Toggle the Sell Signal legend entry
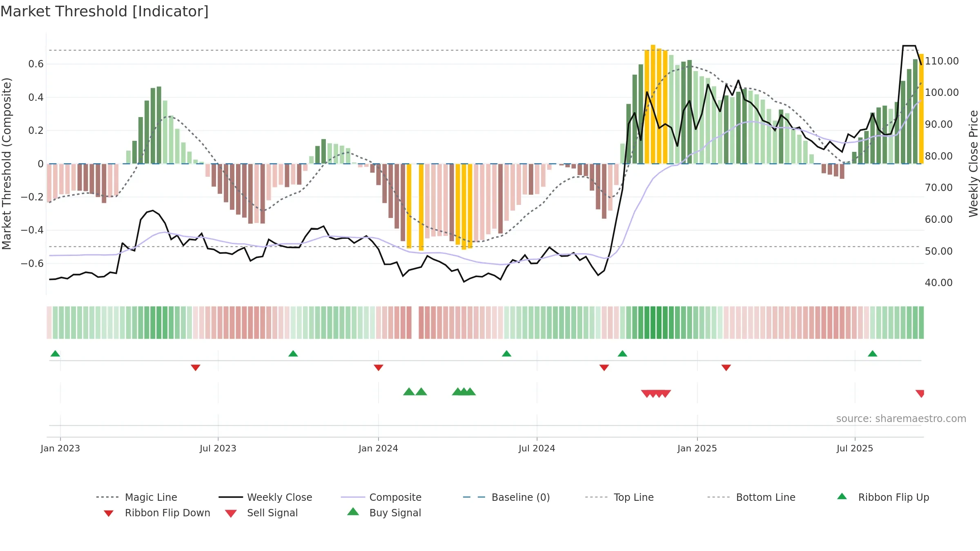This screenshot has width=980, height=551. pyautogui.click(x=261, y=513)
